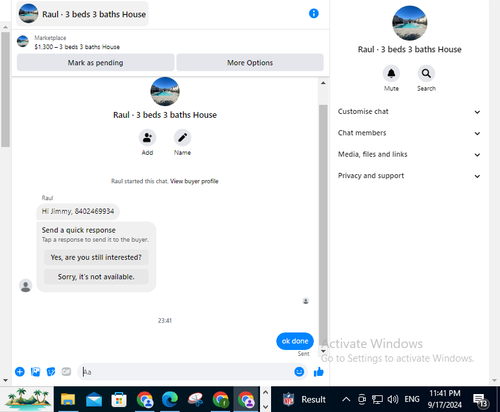Open Snipping Tool from the taskbar
This screenshot has height=412, width=500.
196,399
